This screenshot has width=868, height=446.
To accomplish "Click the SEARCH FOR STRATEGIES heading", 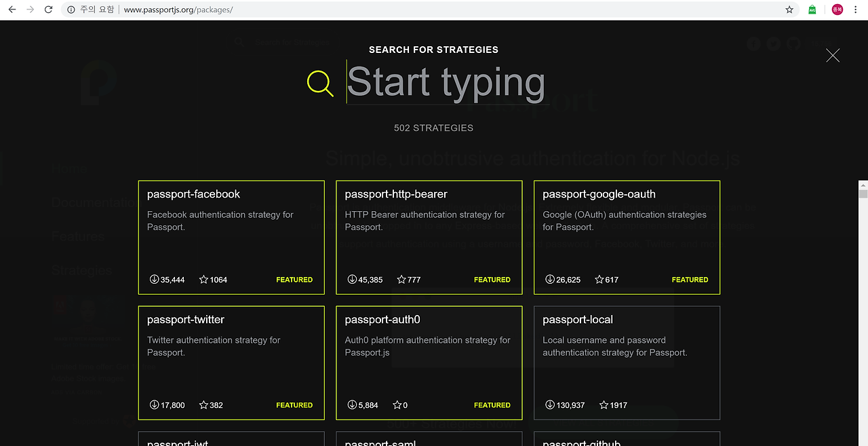I will [x=434, y=50].
